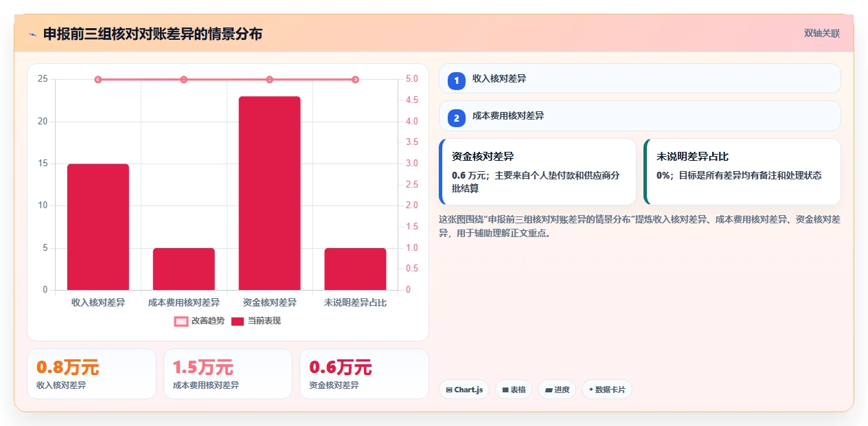Open the 未说明差异占比 detail card
868x426 pixels.
click(x=742, y=172)
